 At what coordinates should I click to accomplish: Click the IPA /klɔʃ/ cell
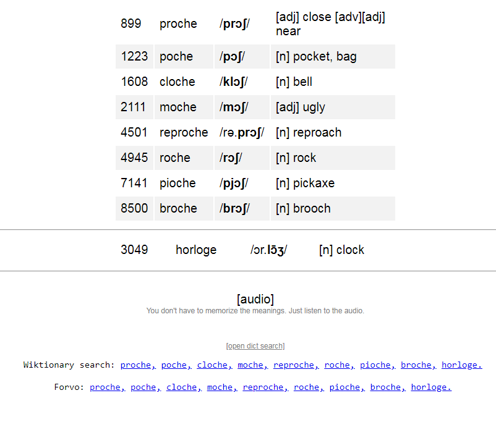[x=233, y=82]
